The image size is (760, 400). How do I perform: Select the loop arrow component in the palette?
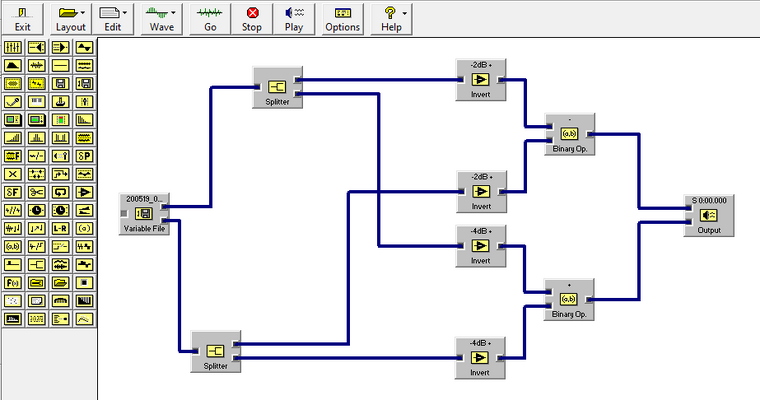pos(60,192)
